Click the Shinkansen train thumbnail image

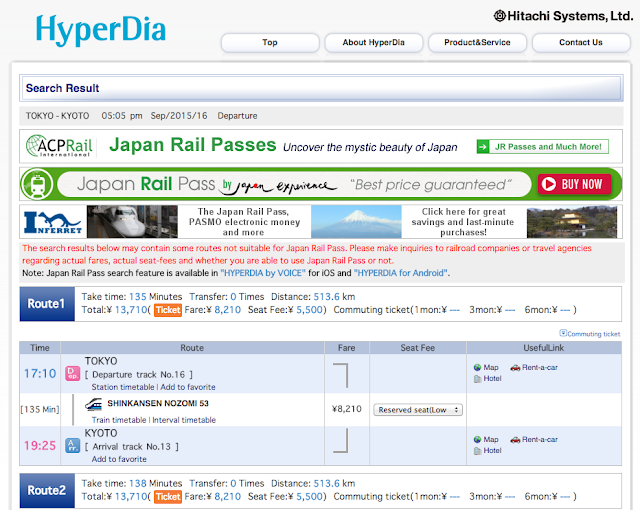[132, 222]
